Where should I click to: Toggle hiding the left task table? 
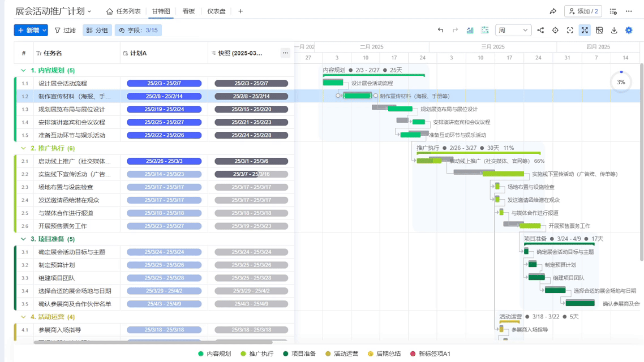point(599,31)
